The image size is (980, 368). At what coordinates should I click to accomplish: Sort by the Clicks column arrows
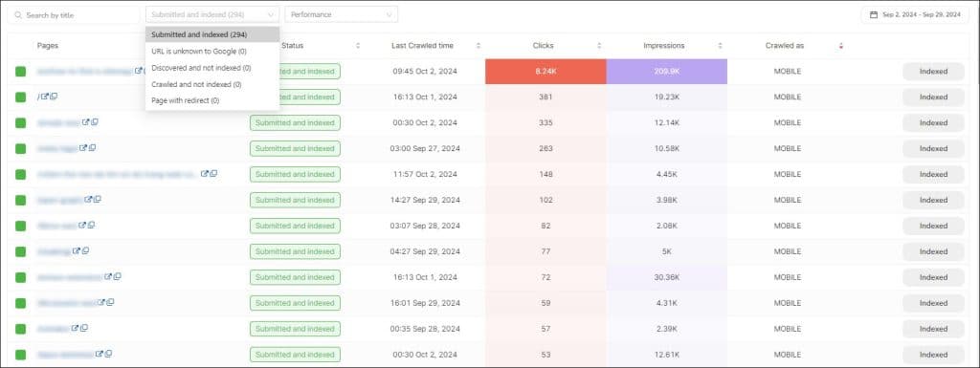[x=599, y=46]
